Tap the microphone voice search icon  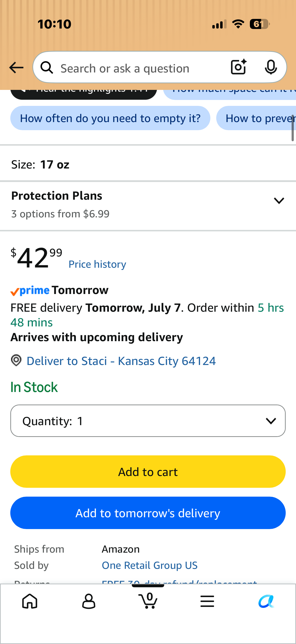click(271, 67)
